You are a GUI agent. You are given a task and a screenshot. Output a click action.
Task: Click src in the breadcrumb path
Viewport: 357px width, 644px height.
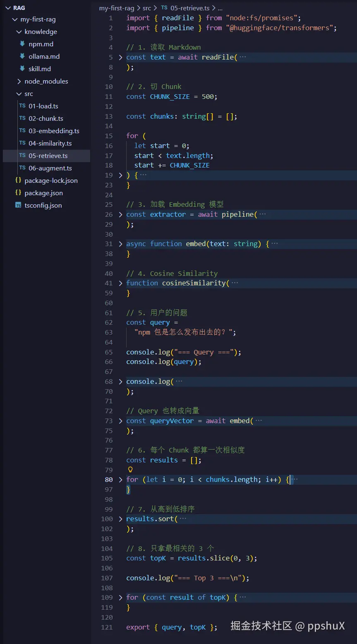pyautogui.click(x=147, y=8)
